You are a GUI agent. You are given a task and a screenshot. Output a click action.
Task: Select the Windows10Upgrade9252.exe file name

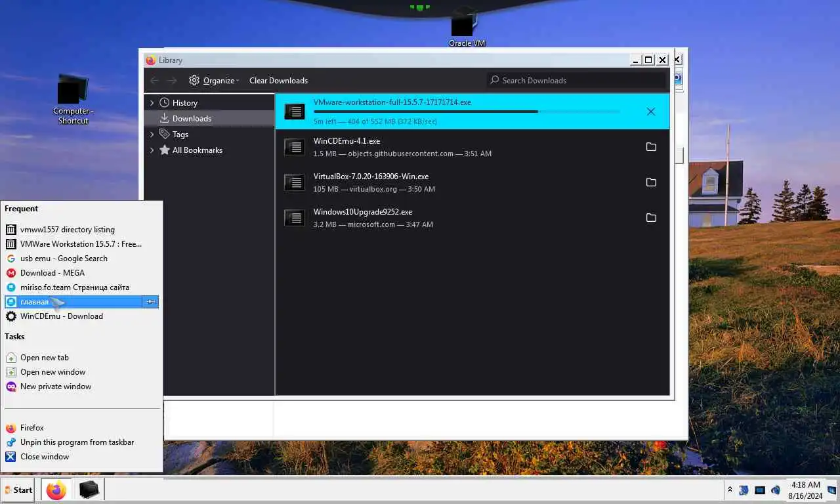(363, 212)
